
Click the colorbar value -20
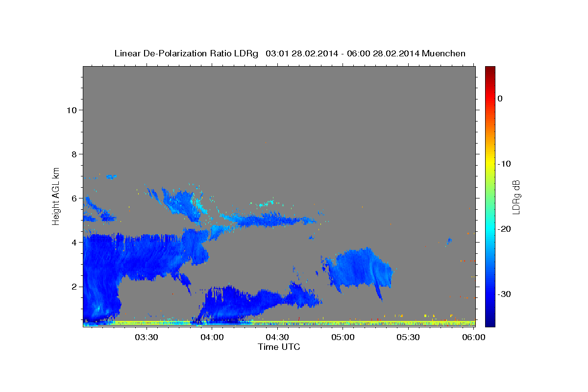[x=504, y=229]
